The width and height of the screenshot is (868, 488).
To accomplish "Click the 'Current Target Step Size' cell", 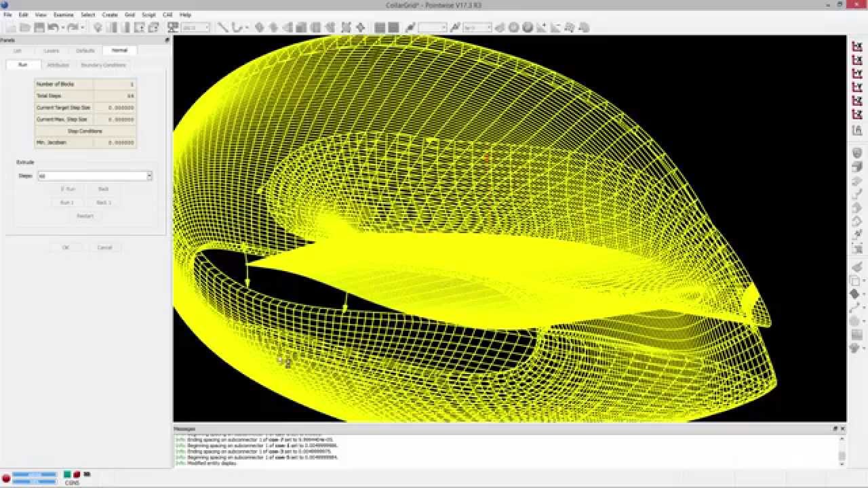I will (64, 108).
